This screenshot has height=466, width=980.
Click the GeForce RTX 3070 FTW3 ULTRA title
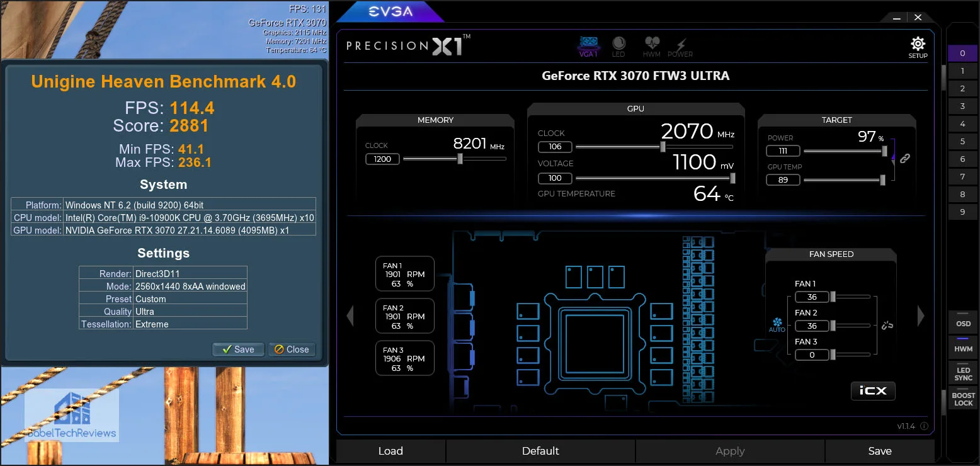635,76
